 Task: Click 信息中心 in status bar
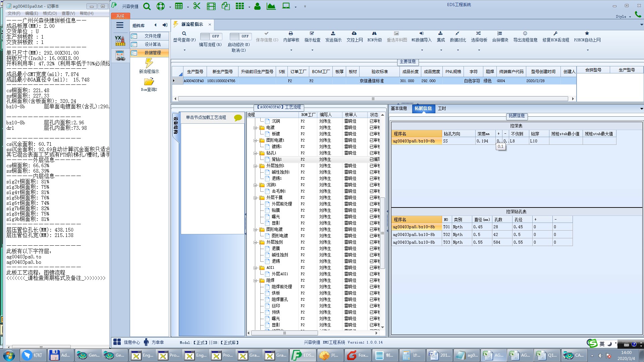tap(127, 342)
